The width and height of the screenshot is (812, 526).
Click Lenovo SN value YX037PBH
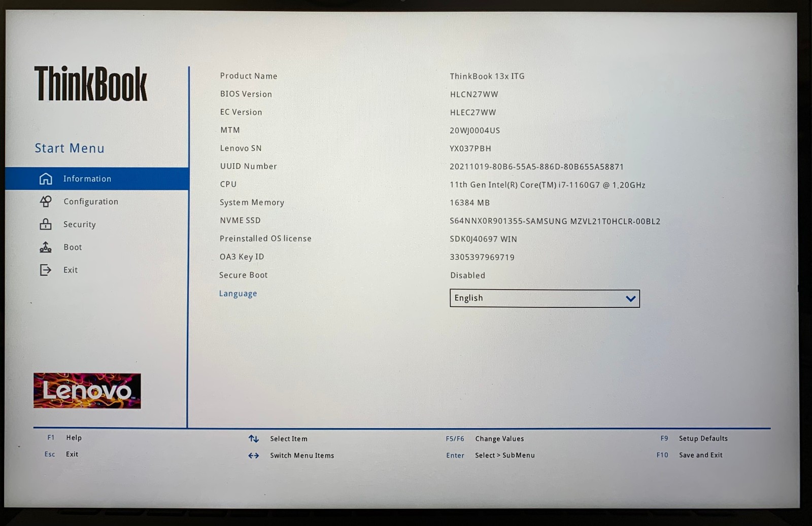(x=470, y=149)
